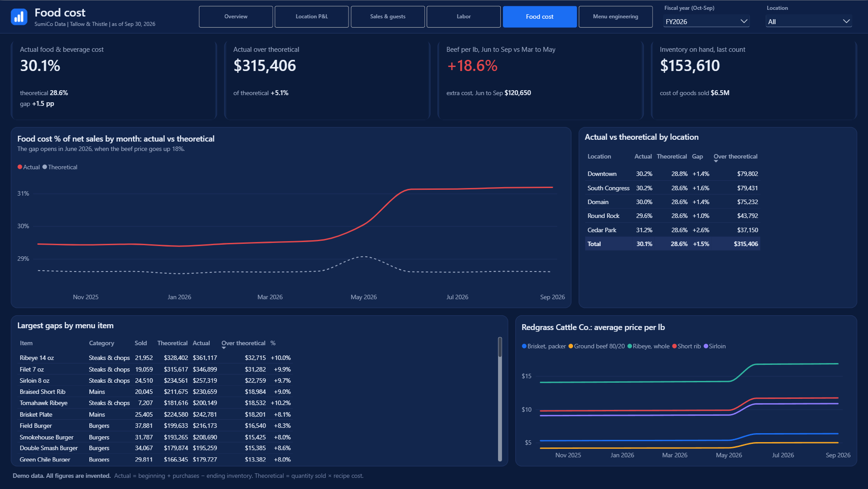Sort menu items by Sold header
The image size is (868, 489).
(141, 343)
